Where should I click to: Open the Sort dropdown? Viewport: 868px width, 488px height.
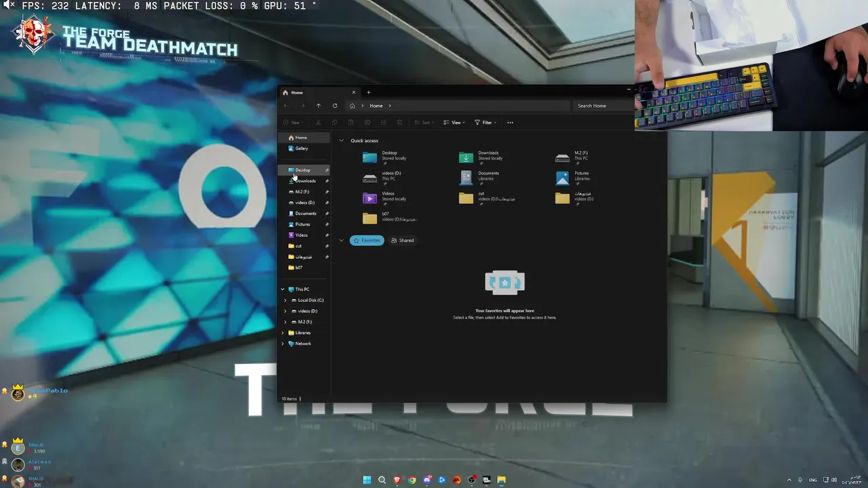(425, 123)
